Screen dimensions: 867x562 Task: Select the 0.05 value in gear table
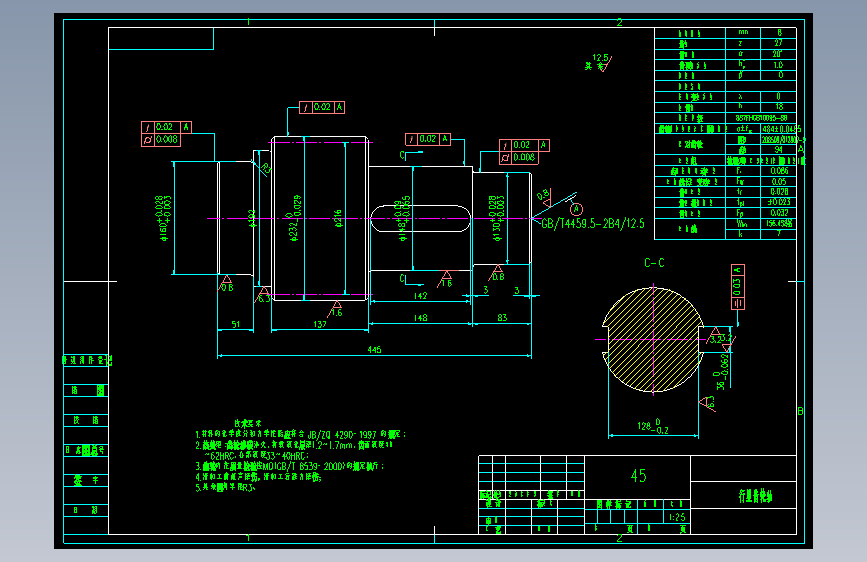click(x=779, y=181)
